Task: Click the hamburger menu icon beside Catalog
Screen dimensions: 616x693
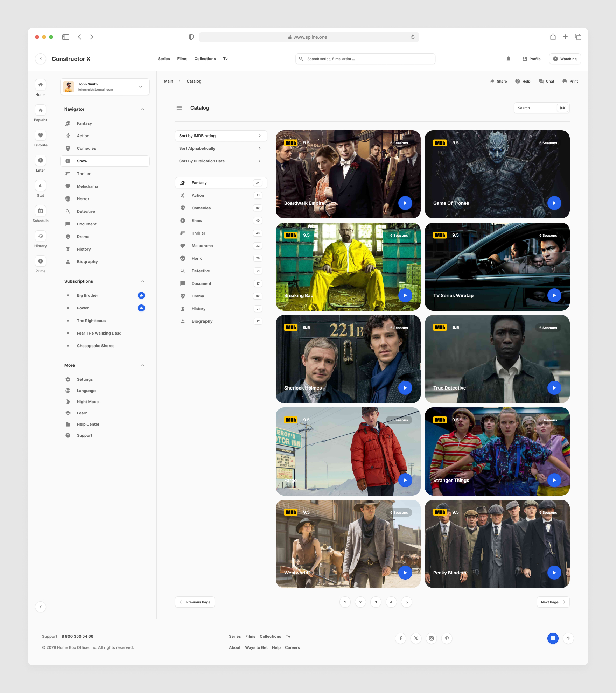Action: [179, 108]
